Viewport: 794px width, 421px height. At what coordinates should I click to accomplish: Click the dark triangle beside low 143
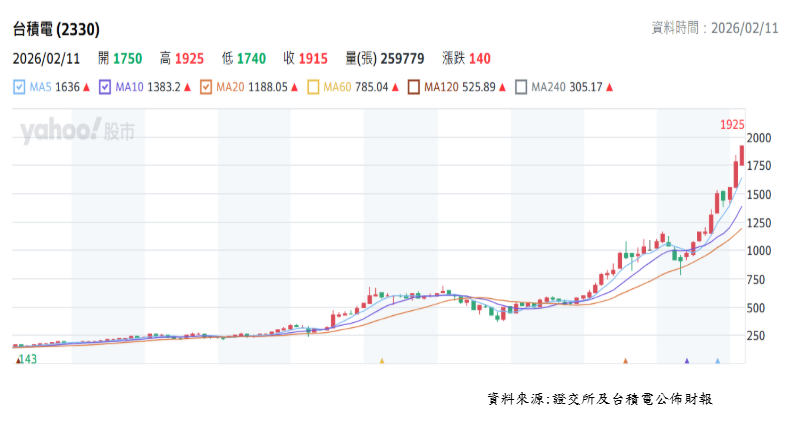tap(17, 359)
